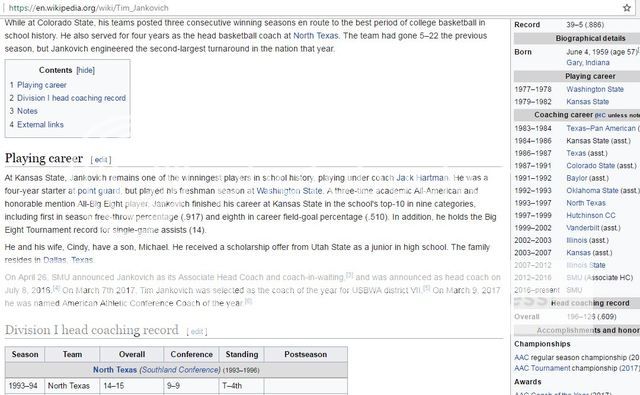Click the browser address bar URL
The width and height of the screenshot is (640, 395).
[x=89, y=8]
